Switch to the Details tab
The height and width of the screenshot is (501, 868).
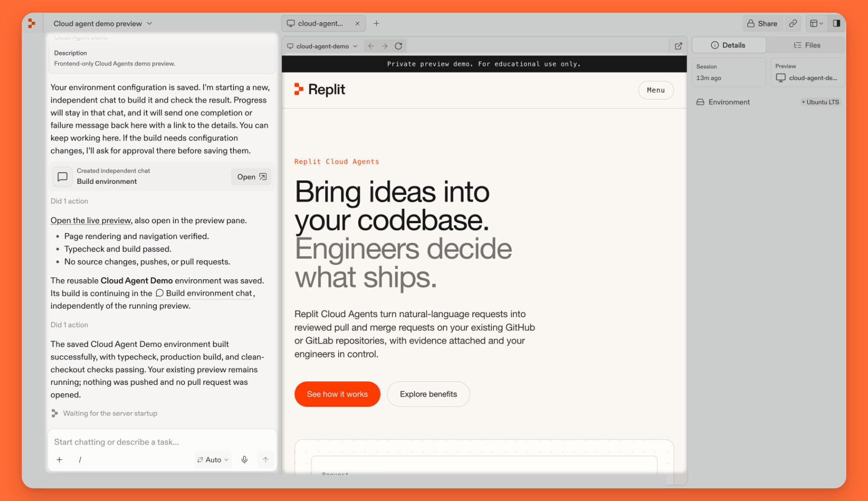click(x=728, y=45)
